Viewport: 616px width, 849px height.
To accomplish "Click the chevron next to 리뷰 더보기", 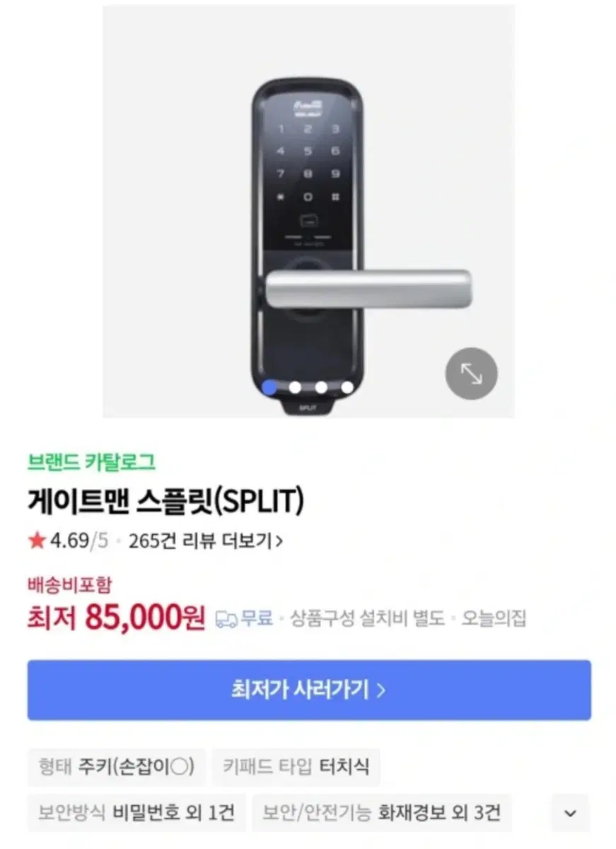I will coord(279,542).
